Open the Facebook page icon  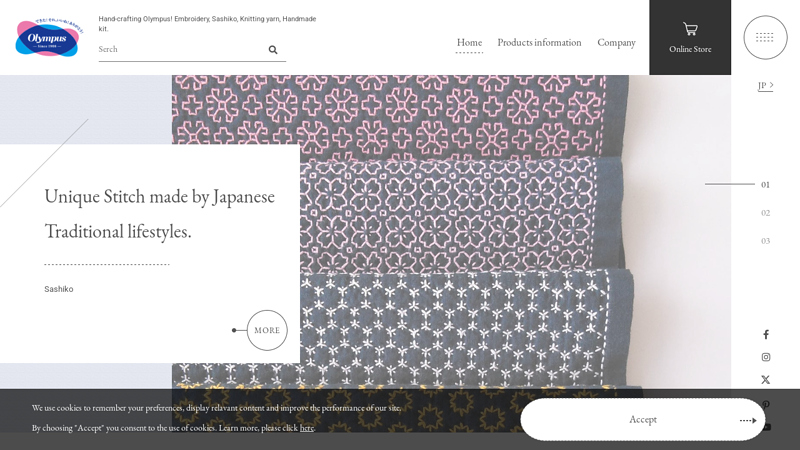tap(766, 334)
